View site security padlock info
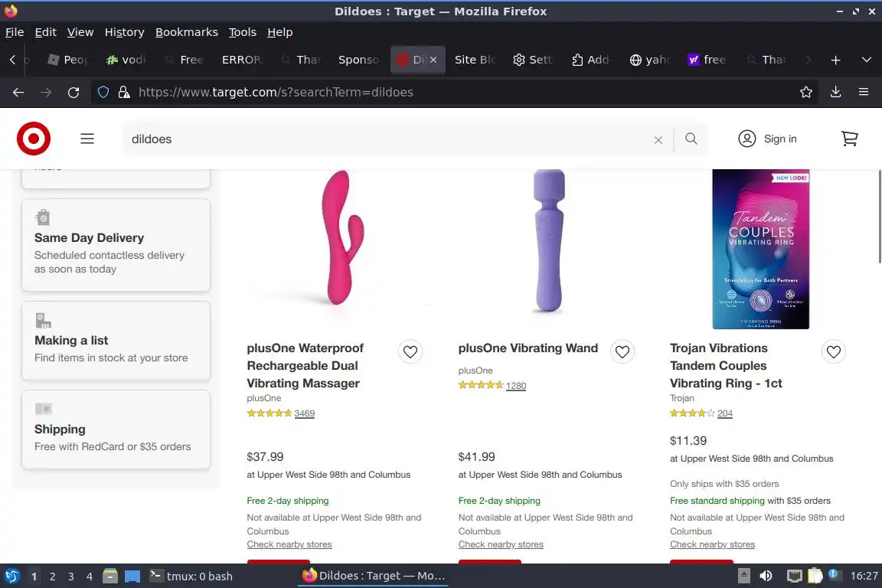The width and height of the screenshot is (882, 588). (x=124, y=93)
